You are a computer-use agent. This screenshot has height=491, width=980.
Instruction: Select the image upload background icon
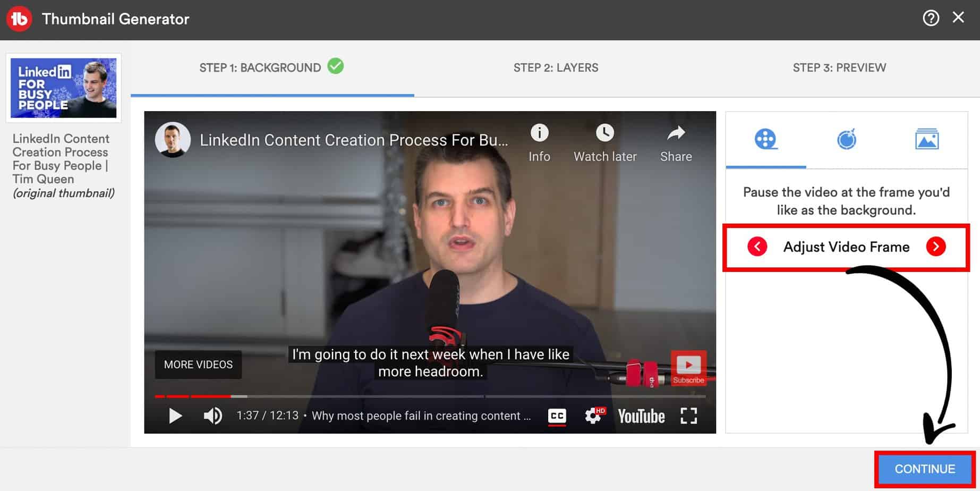click(x=926, y=140)
